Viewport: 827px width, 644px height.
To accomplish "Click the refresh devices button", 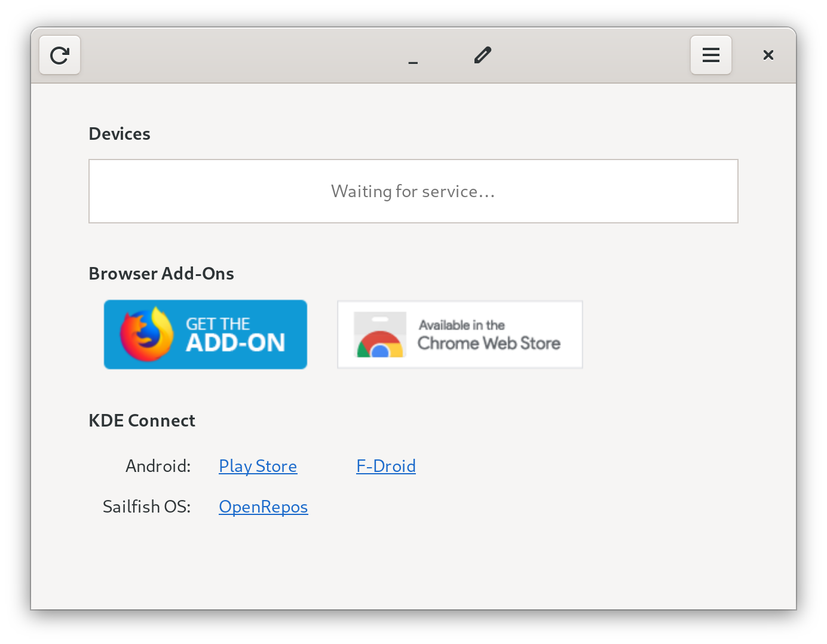I will (60, 56).
